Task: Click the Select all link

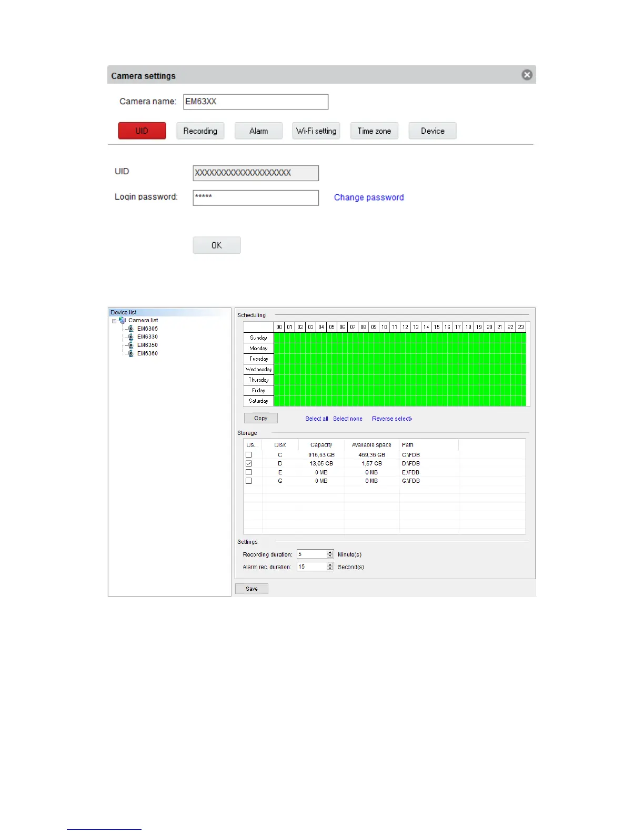Action: click(317, 419)
